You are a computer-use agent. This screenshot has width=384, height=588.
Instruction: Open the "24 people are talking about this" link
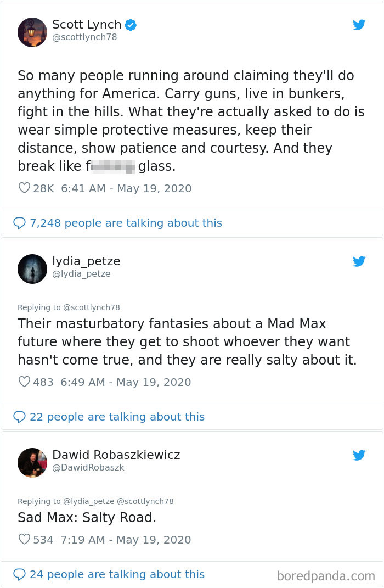(117, 574)
